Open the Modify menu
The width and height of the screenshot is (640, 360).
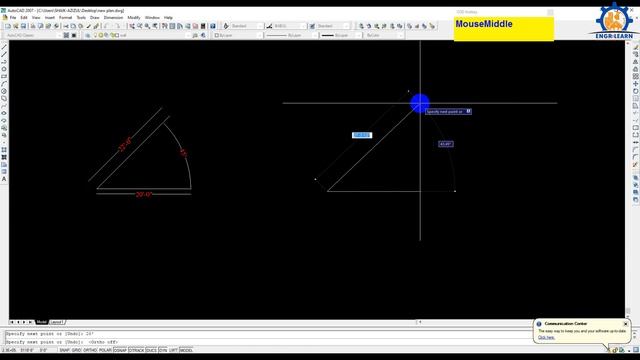pyautogui.click(x=133, y=18)
